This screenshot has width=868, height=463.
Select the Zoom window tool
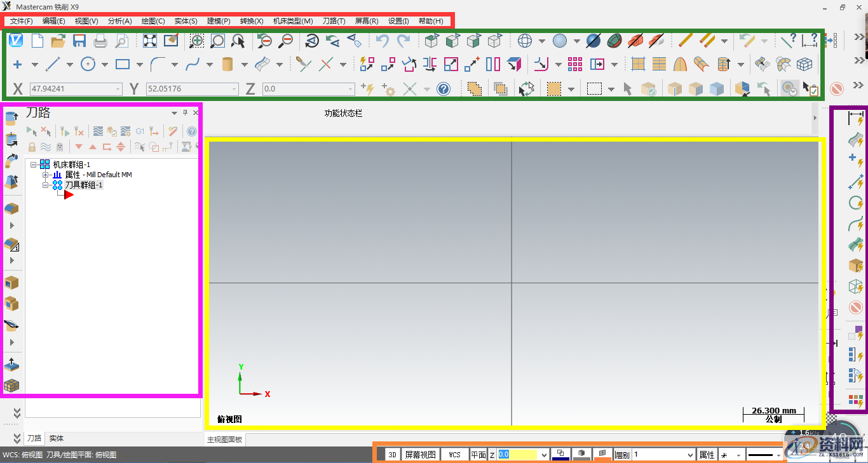point(197,41)
